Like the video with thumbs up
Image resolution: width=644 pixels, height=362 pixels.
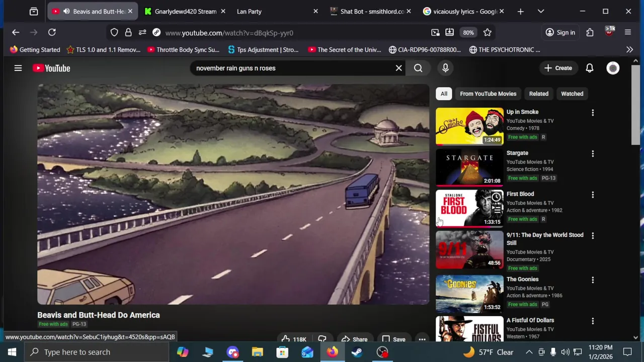(294, 339)
